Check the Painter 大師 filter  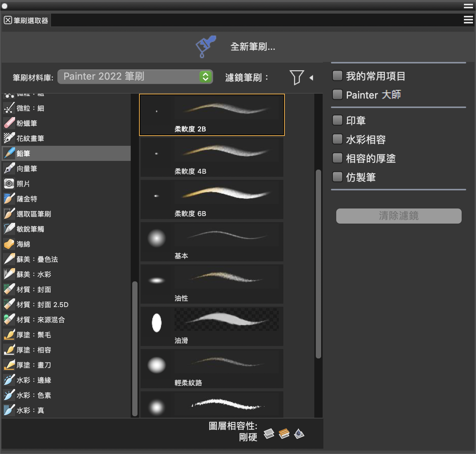pos(337,94)
